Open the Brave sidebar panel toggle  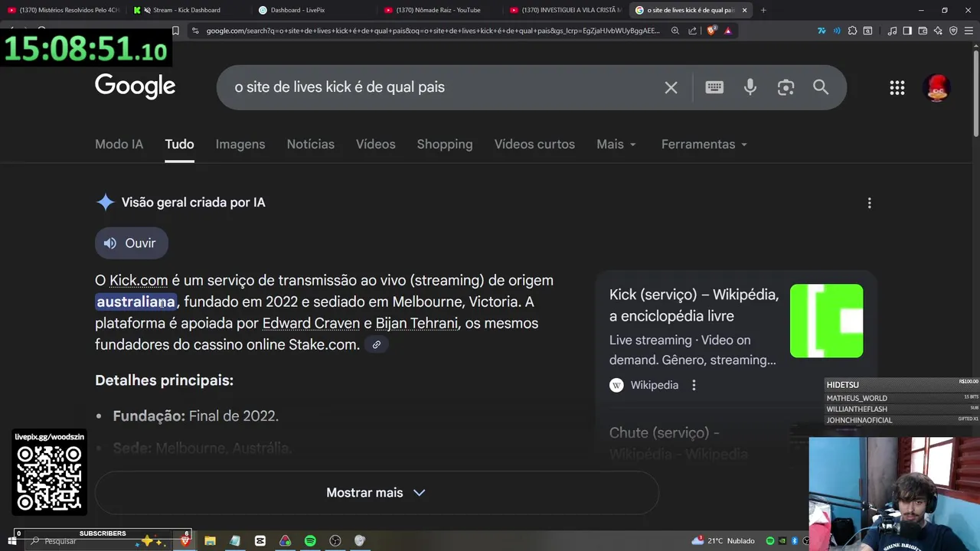click(907, 31)
